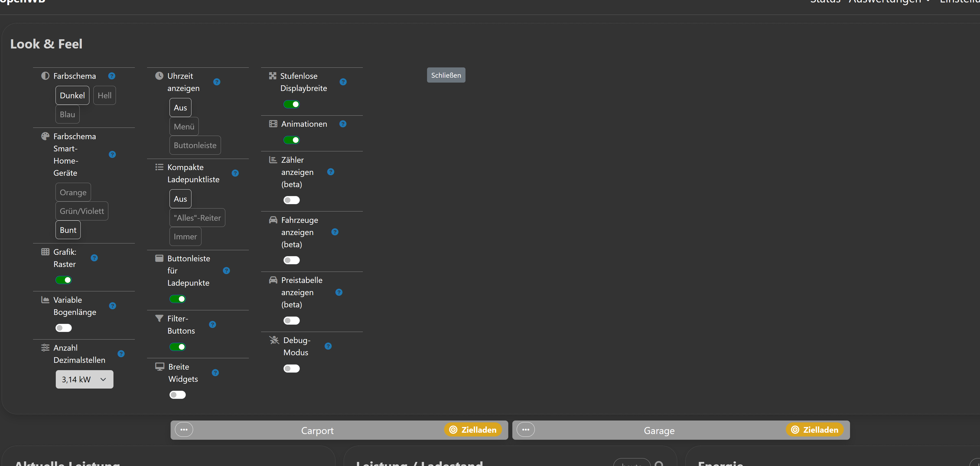Image resolution: width=980 pixels, height=466 pixels.
Task: Select "Alles"-Reiter for compact charge list
Action: click(x=197, y=218)
